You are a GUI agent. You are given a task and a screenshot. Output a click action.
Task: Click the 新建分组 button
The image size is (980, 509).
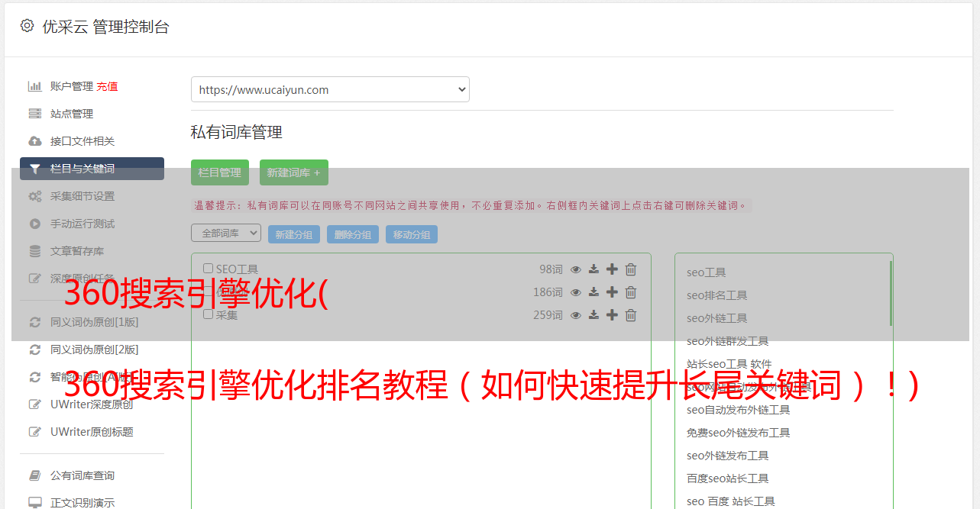[294, 234]
